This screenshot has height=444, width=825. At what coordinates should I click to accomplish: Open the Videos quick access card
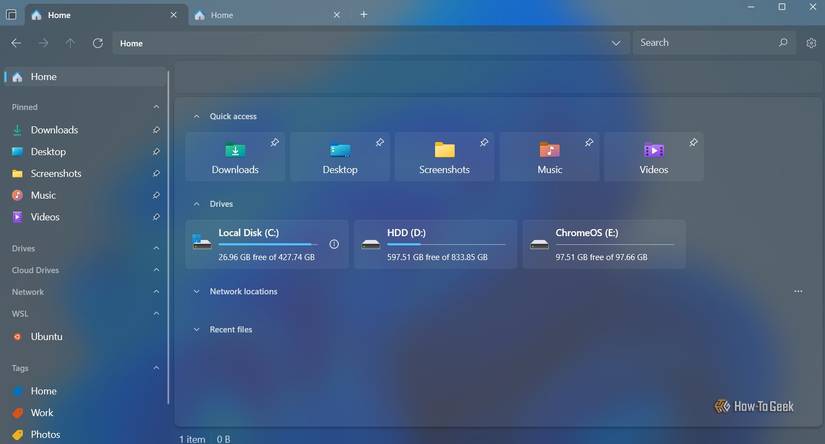click(654, 157)
